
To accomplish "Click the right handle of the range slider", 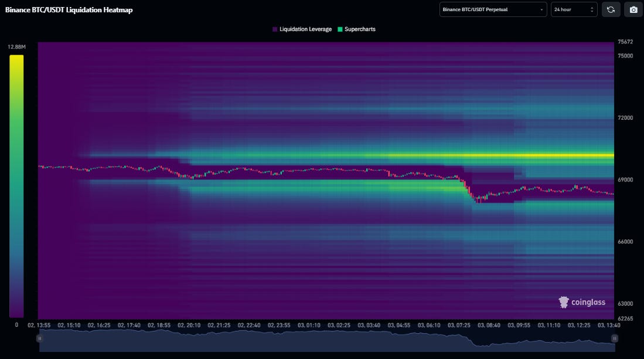I will pyautogui.click(x=615, y=338).
